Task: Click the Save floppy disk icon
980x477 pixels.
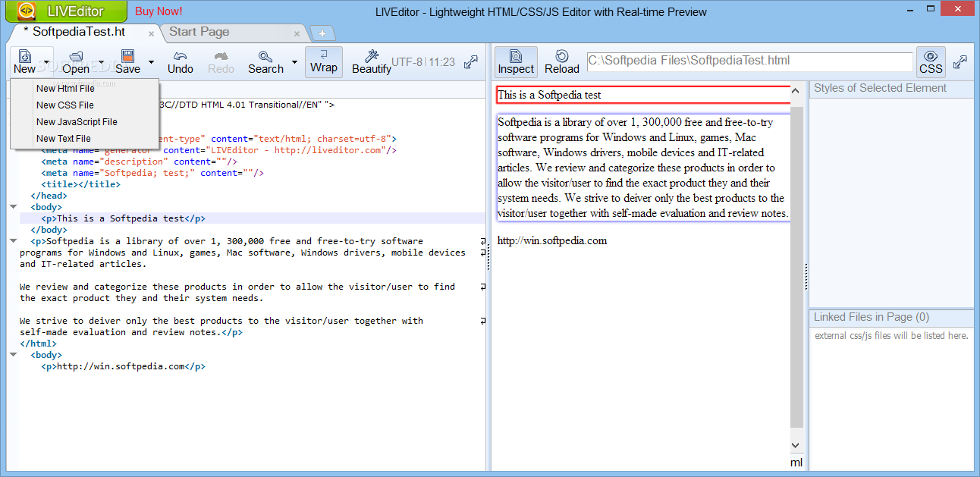Action: click(127, 56)
